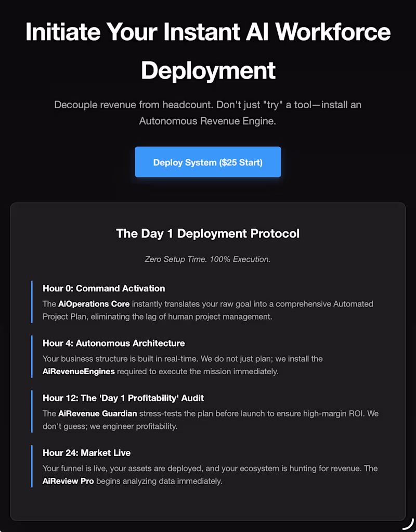Screen dimensions: 416x532
Task: Click the Hour 4 paragraph about business structure
Action: tap(182, 359)
